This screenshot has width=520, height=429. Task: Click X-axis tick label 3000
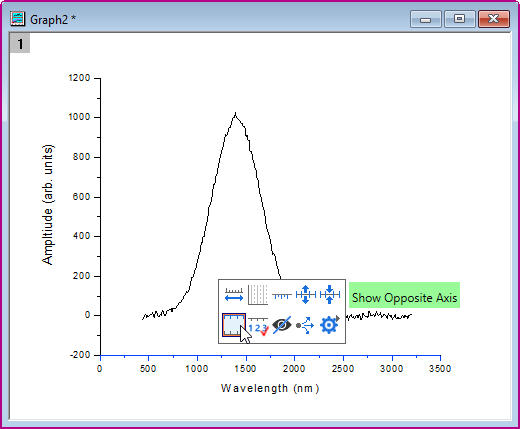pos(392,369)
